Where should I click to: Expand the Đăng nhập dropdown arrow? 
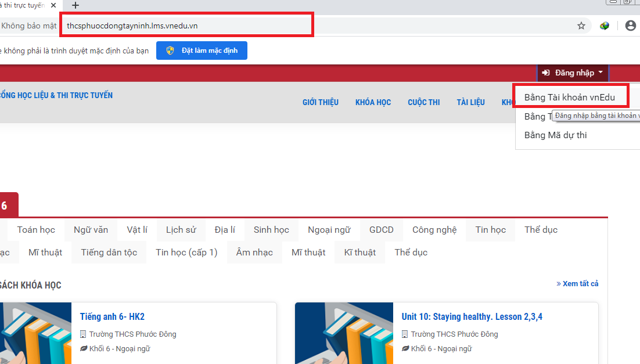pos(601,73)
